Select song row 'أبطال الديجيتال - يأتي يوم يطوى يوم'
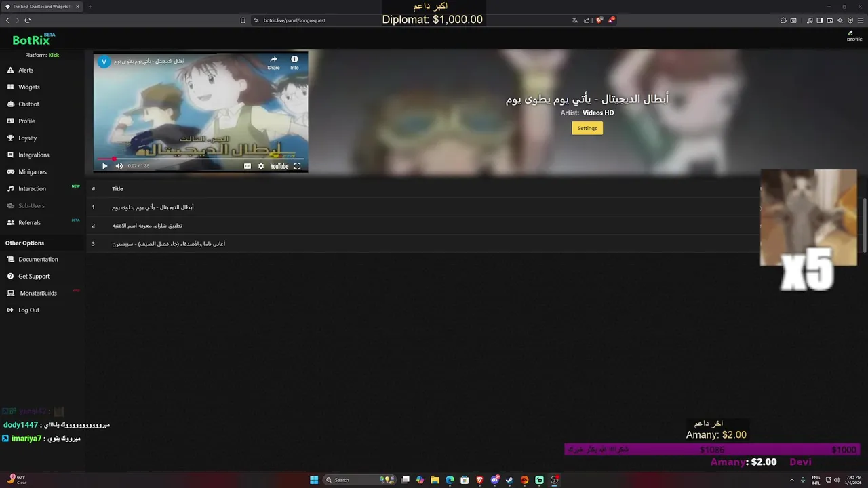The width and height of the screenshot is (868, 488). [422, 207]
